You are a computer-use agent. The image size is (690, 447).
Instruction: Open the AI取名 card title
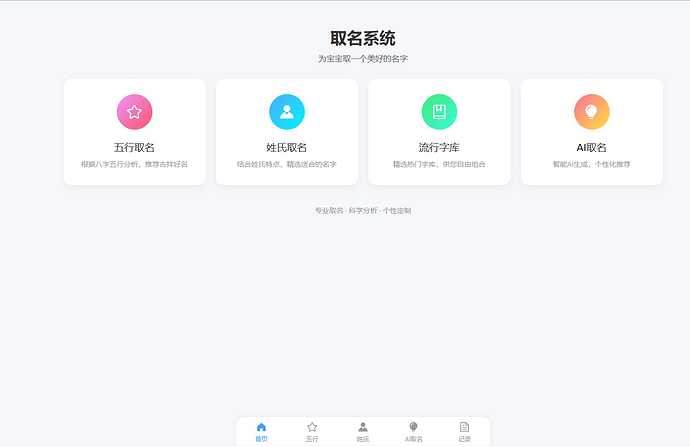pos(592,147)
